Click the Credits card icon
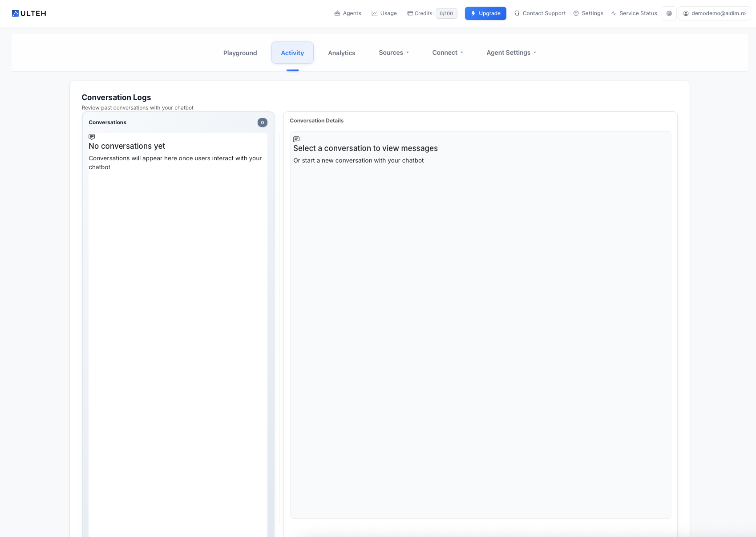This screenshot has width=756, height=537. point(409,13)
